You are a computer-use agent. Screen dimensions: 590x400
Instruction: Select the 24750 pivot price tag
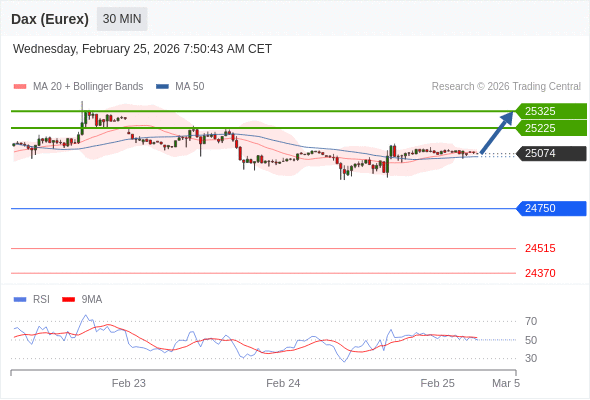click(x=551, y=208)
